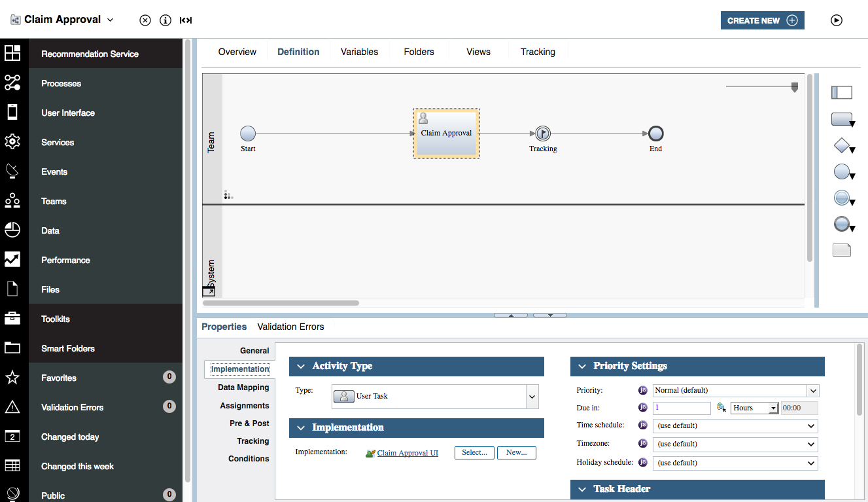Collapse the Priority Settings section
Screen dimensions: 868x502
(x=582, y=367)
